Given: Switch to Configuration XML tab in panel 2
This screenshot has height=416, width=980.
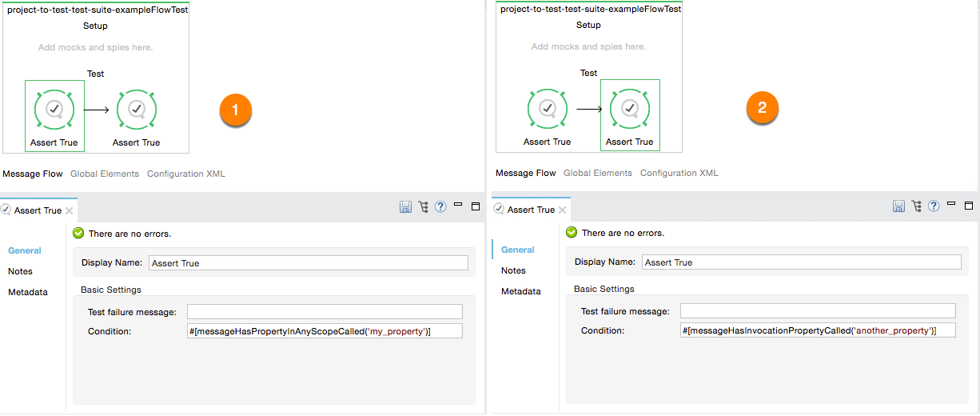Looking at the screenshot, I should 679,173.
